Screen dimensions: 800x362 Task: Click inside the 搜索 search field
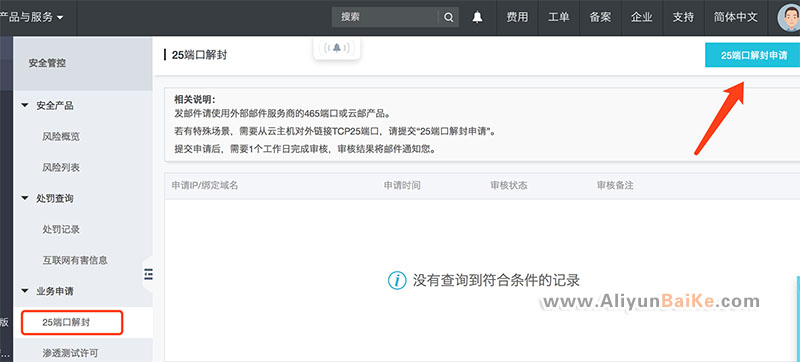coord(385,17)
